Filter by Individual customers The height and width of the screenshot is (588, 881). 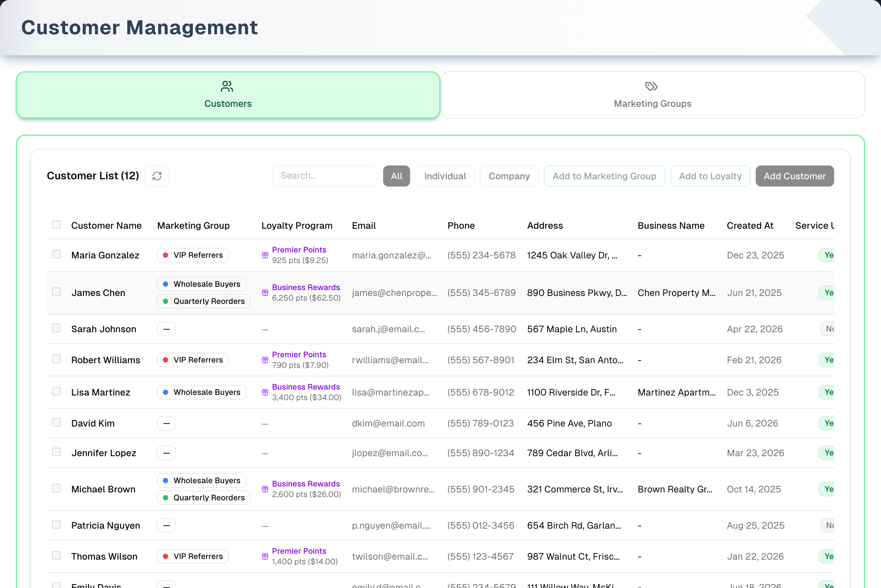point(445,176)
